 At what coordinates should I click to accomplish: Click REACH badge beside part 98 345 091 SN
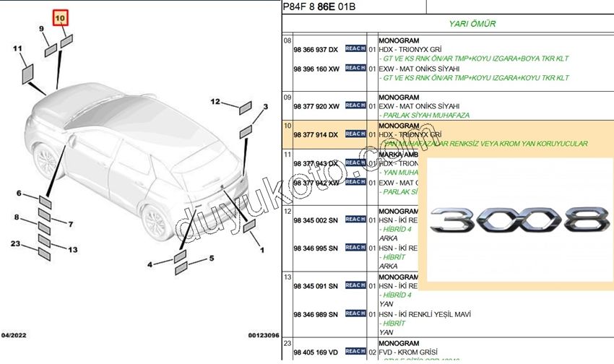pyautogui.click(x=355, y=285)
